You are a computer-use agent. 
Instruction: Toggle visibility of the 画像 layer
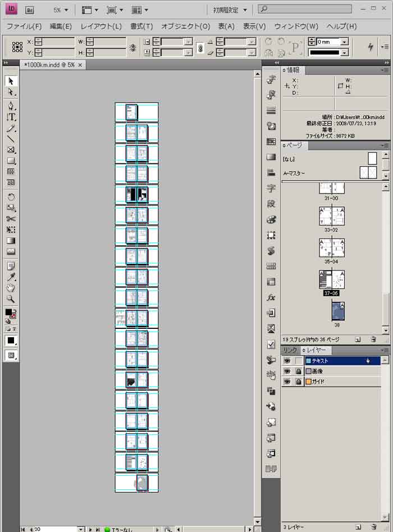point(287,372)
